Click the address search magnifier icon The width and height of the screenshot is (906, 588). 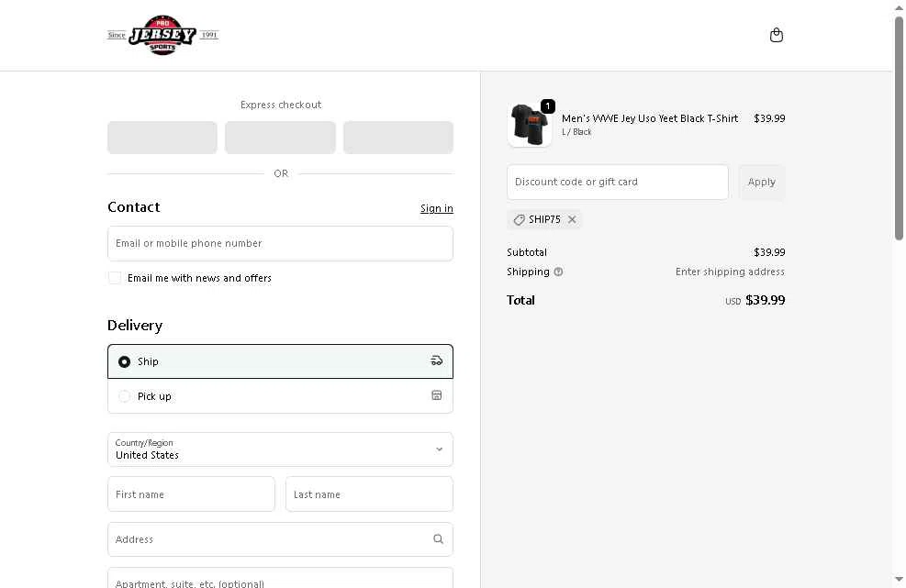438,538
